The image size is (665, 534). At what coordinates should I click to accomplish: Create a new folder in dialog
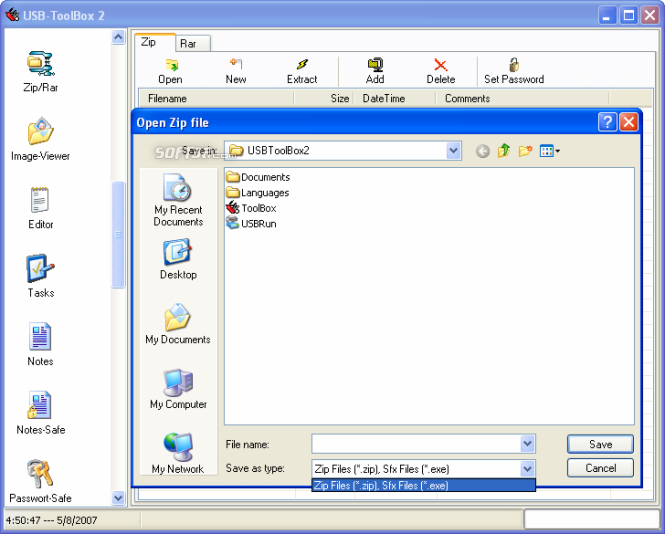[x=525, y=151]
